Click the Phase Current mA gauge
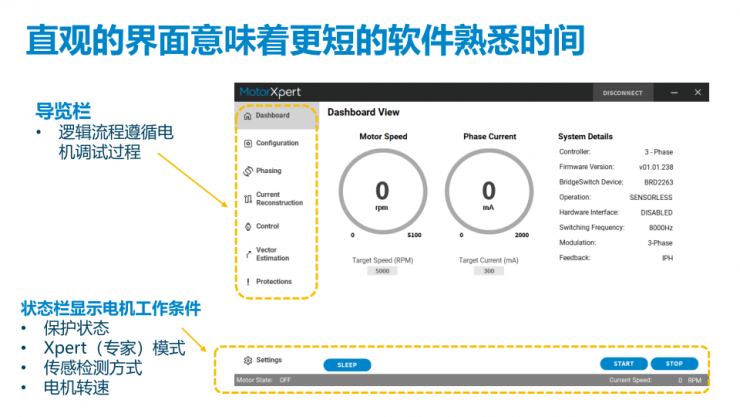Viewport: 740px width, 417px height. click(x=488, y=191)
